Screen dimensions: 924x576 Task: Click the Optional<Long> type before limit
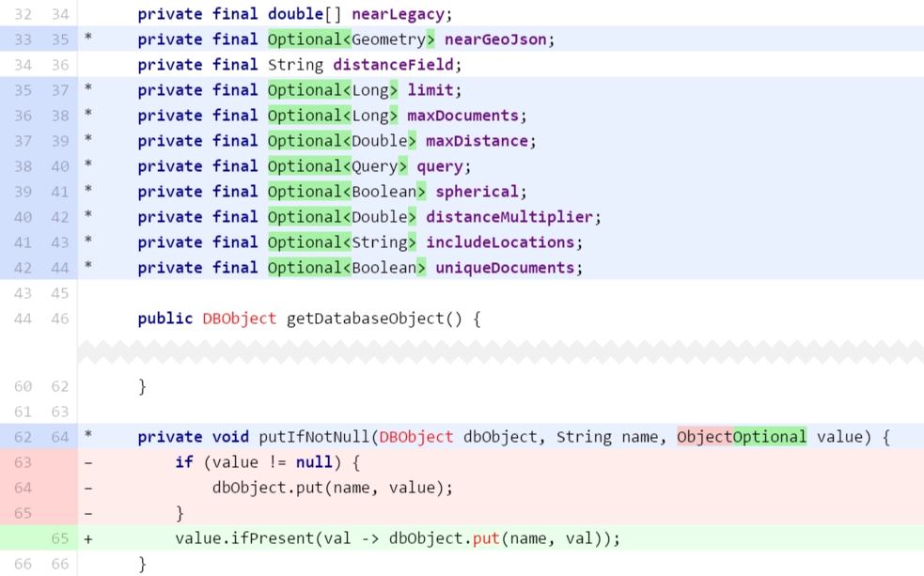pyautogui.click(x=333, y=90)
